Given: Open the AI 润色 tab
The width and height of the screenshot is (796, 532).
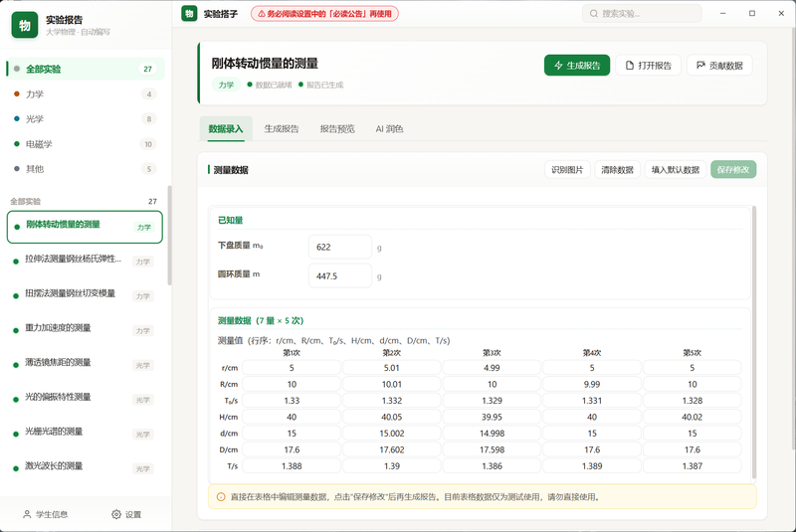Looking at the screenshot, I should [x=389, y=129].
